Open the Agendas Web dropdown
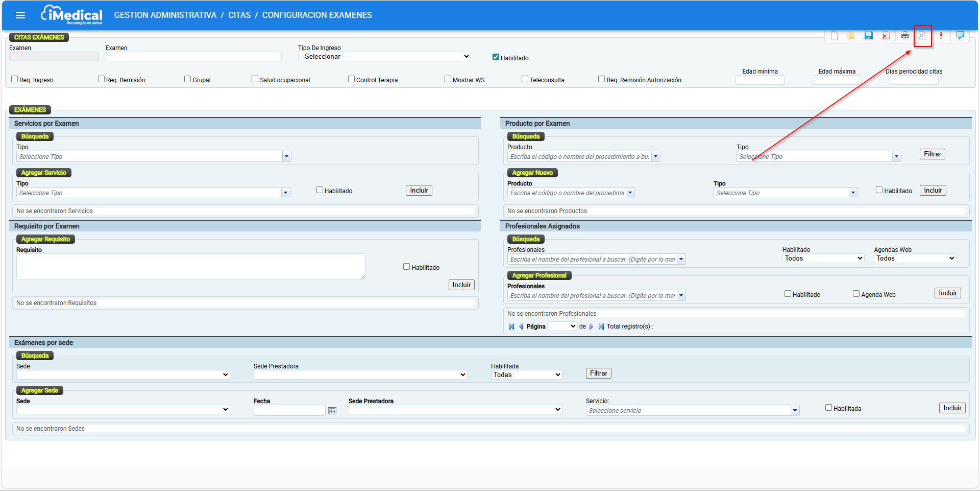The height and width of the screenshot is (491, 980). tap(915, 259)
